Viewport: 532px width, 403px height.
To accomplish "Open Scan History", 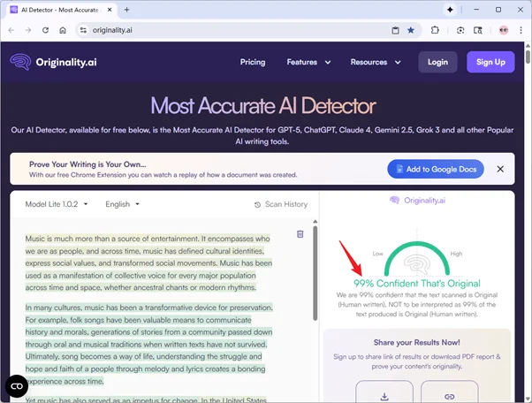I will point(280,204).
